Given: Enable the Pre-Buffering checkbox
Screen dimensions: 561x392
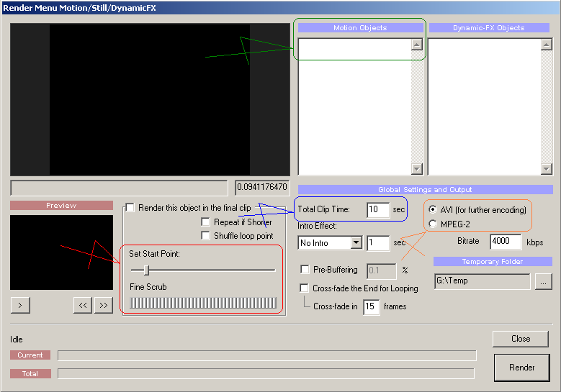Looking at the screenshot, I should point(305,270).
